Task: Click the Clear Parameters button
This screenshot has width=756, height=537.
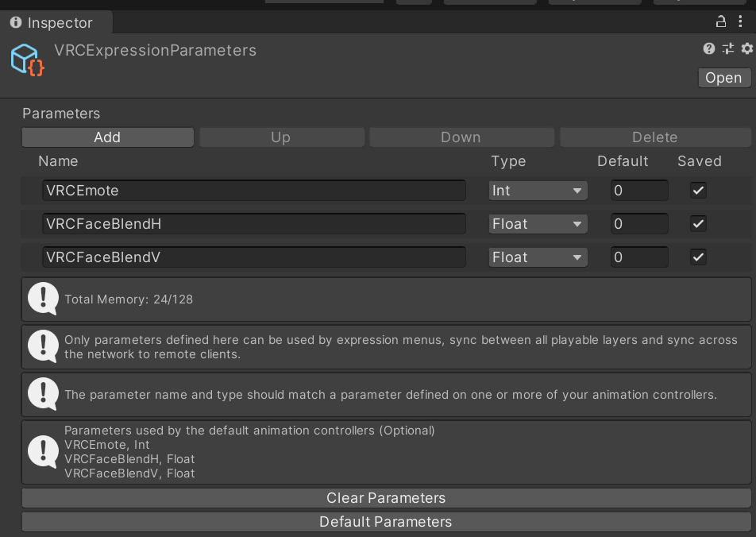Action: (386, 498)
